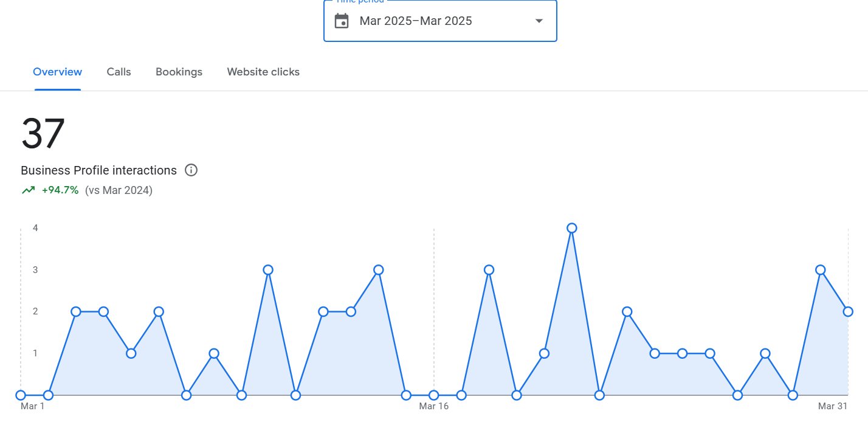Click the final data point at Mar 31
This screenshot has height=436, width=868.
click(x=848, y=311)
